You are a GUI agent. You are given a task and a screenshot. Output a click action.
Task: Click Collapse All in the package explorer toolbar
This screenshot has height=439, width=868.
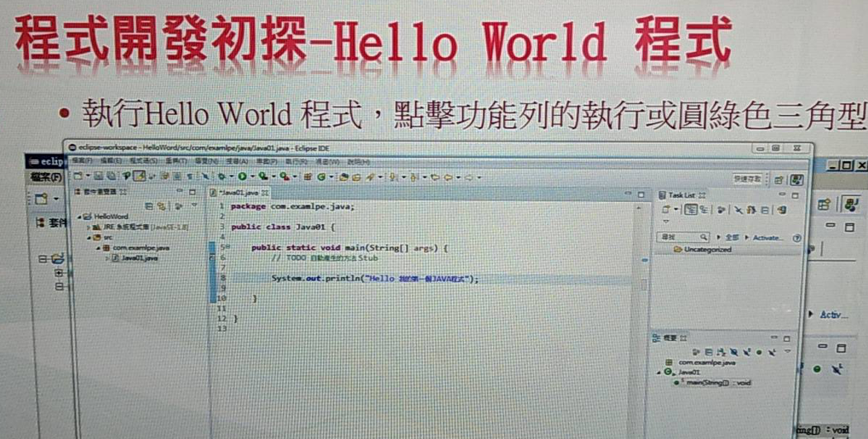[149, 205]
